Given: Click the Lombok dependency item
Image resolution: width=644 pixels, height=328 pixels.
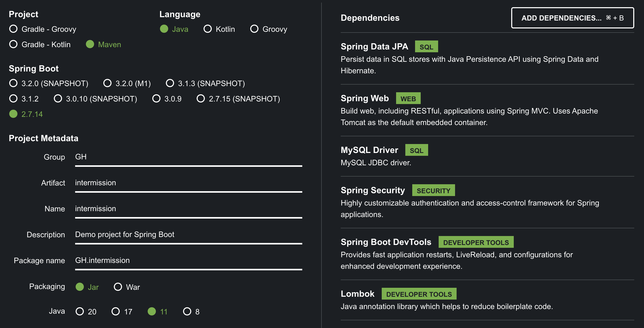Looking at the screenshot, I should (357, 294).
